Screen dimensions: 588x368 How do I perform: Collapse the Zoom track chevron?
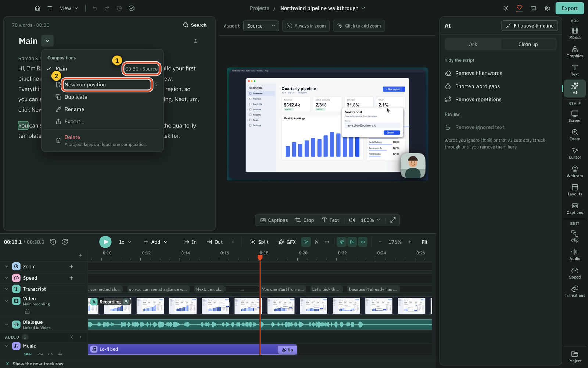pos(7,266)
